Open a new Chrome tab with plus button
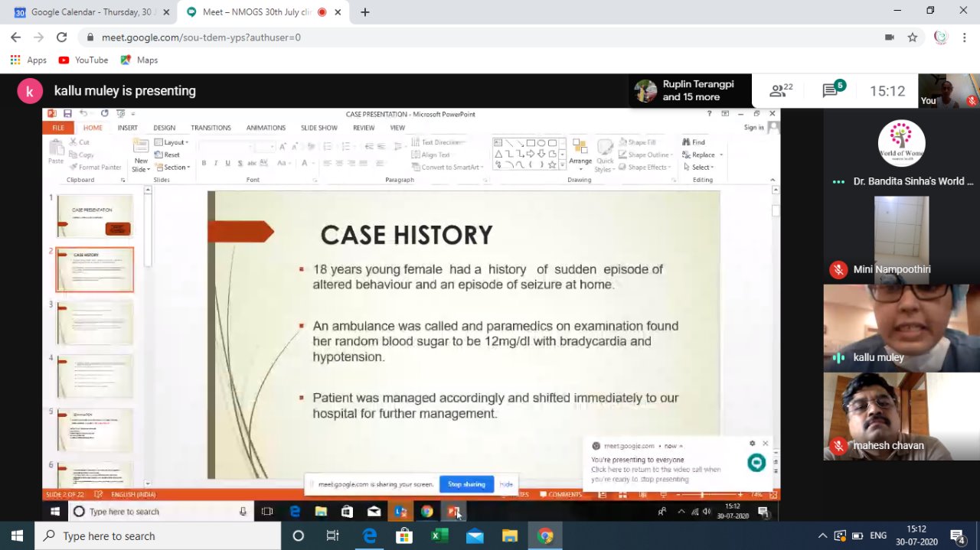This screenshot has height=550, width=980. (365, 12)
